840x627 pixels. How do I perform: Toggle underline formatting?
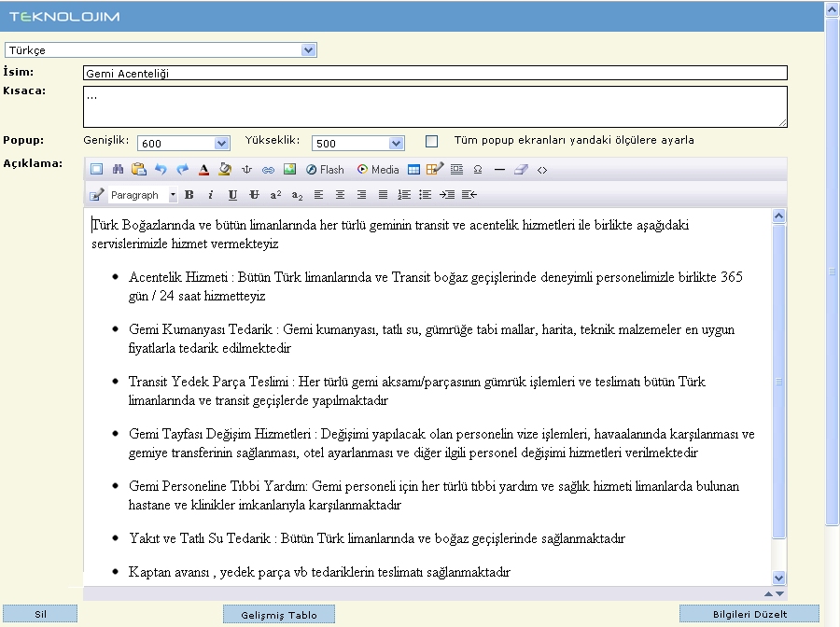[232, 195]
